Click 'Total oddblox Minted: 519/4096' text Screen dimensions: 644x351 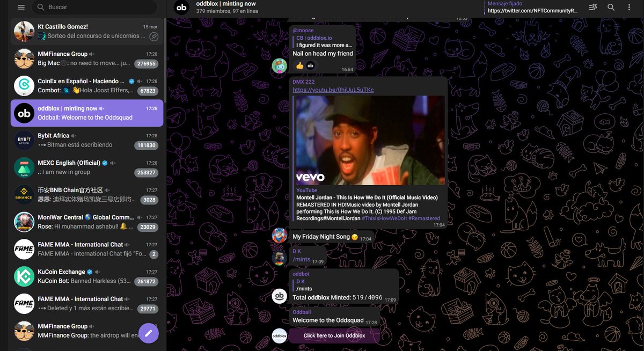(338, 297)
